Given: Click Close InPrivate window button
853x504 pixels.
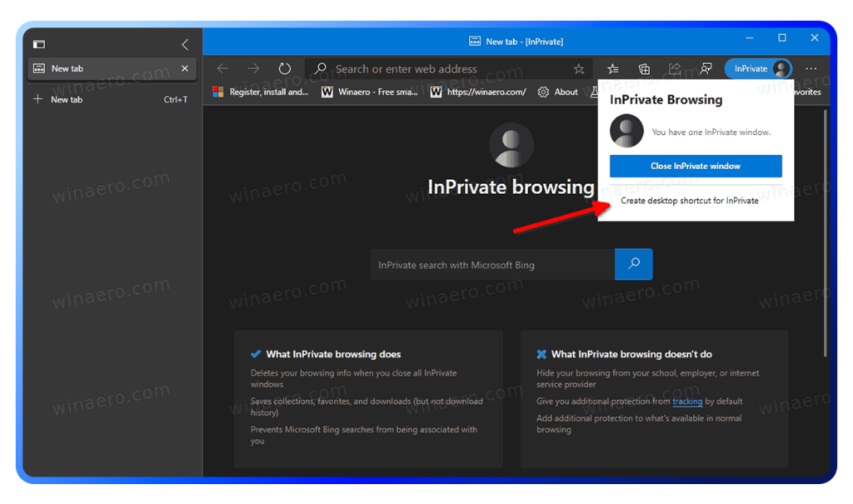Looking at the screenshot, I should pos(696,166).
